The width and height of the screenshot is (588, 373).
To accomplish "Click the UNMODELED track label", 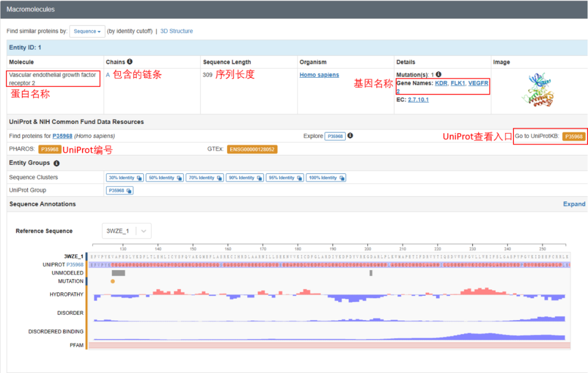I will coord(68,273).
